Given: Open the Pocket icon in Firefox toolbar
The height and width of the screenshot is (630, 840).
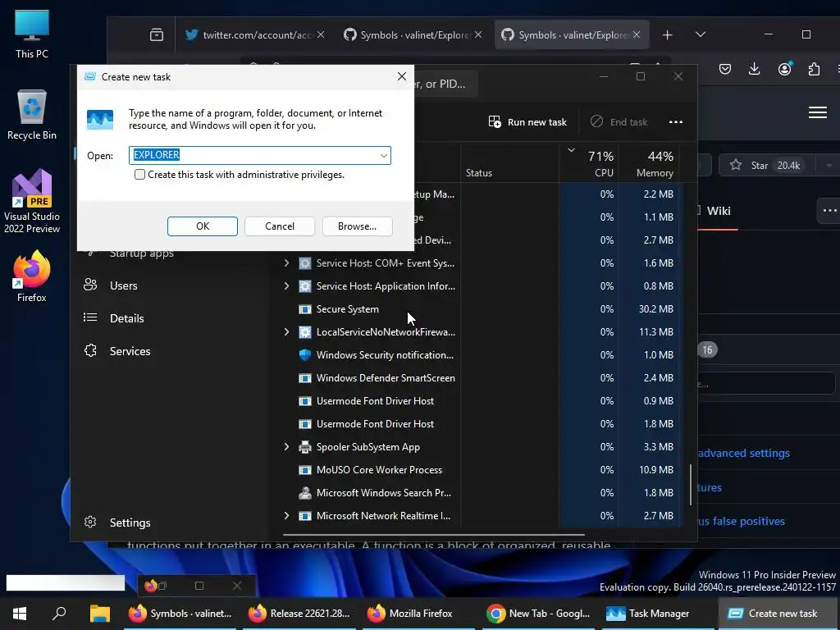Looking at the screenshot, I should coord(725,69).
